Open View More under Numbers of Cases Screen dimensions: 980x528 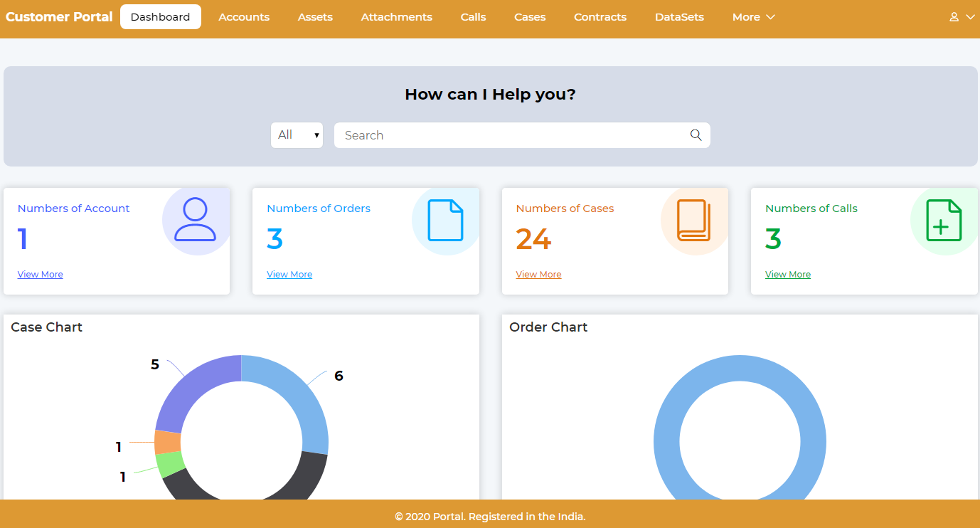pyautogui.click(x=538, y=275)
